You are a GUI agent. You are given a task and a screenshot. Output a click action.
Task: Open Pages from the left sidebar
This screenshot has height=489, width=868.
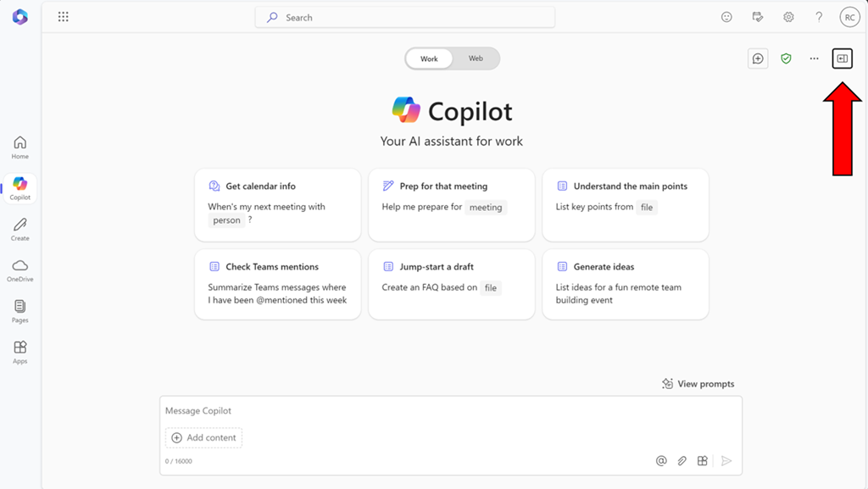20,311
